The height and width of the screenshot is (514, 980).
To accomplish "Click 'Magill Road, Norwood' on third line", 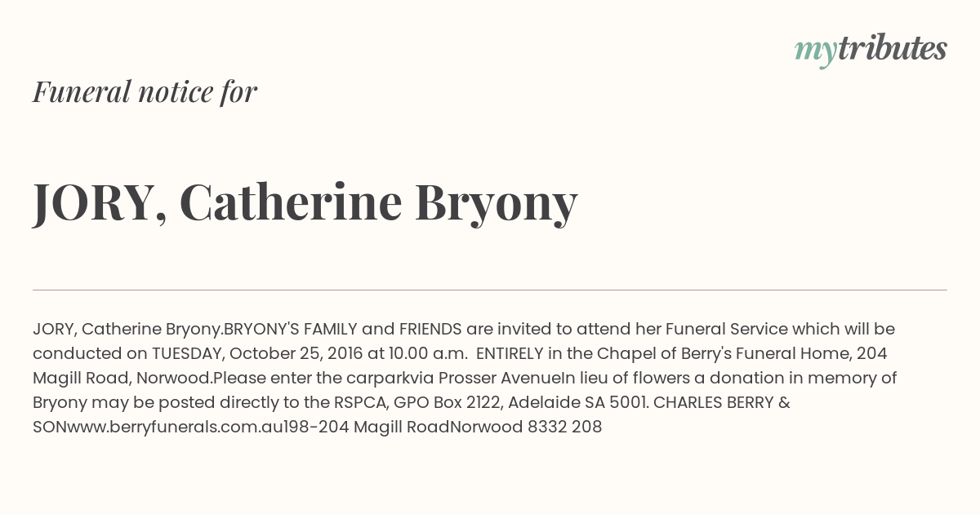I will pyautogui.click(x=122, y=378).
